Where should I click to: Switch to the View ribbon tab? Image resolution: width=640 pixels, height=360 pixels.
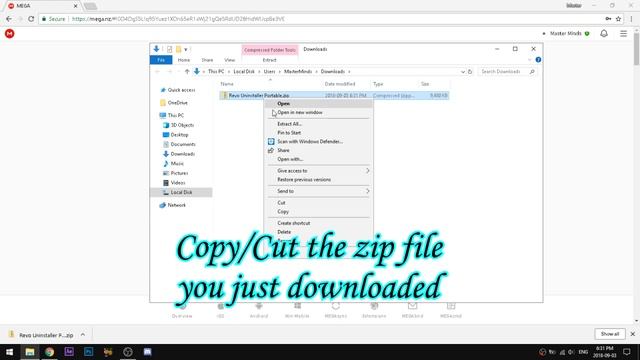(230, 60)
